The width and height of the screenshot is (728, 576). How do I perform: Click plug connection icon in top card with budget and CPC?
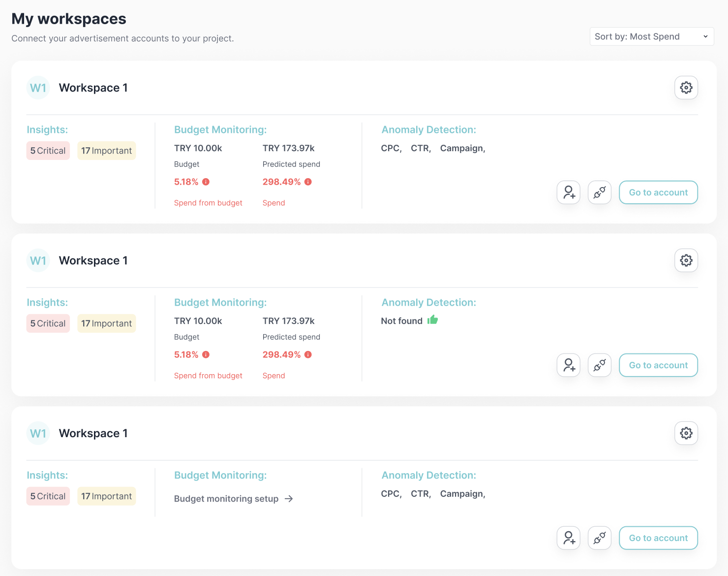click(x=600, y=192)
